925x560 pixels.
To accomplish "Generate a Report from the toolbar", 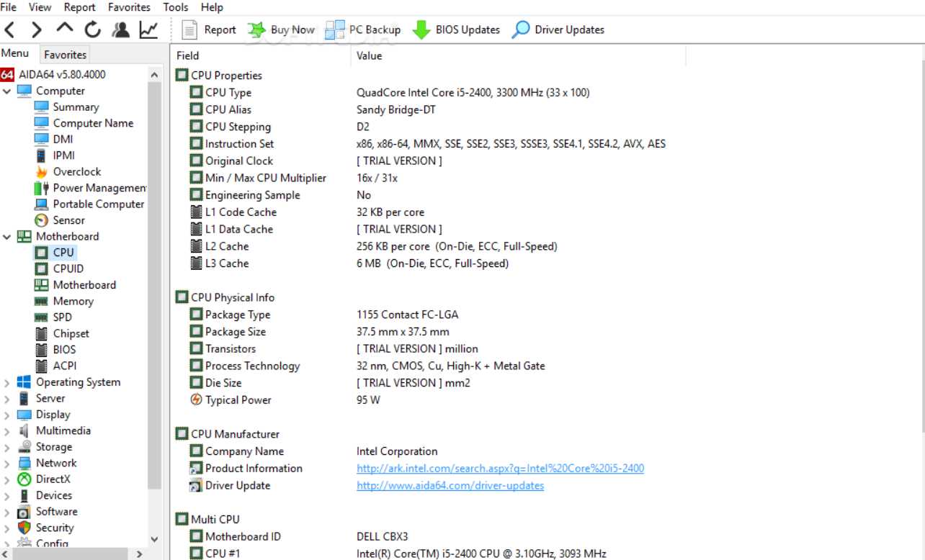I will [x=209, y=30].
